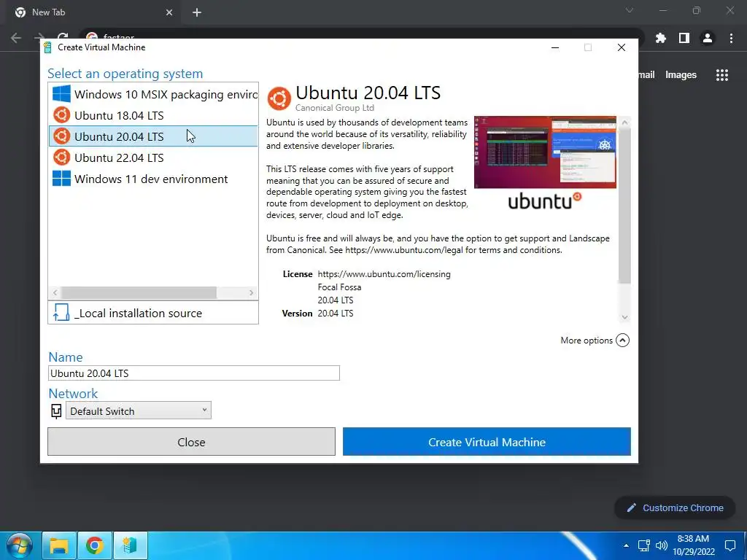Image resolution: width=747 pixels, height=560 pixels.
Task: Click the large Ubuntu logo in header
Action: [279, 98]
